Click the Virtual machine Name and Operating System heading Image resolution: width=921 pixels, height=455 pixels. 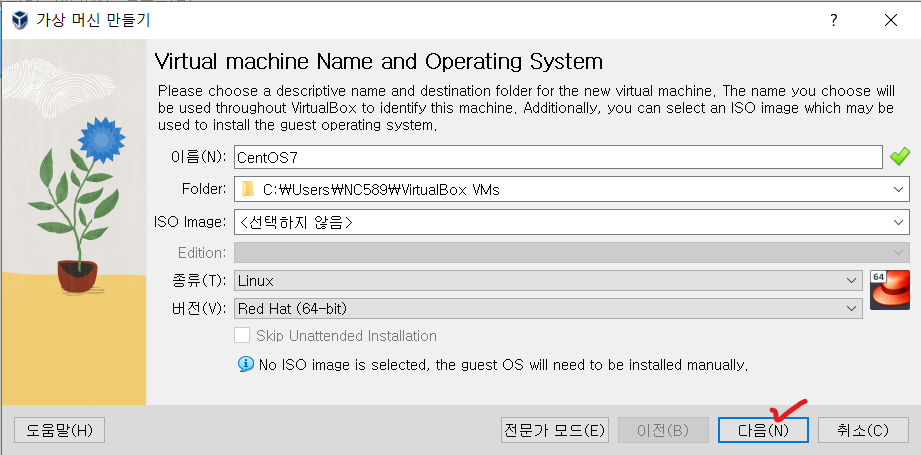pos(379,61)
